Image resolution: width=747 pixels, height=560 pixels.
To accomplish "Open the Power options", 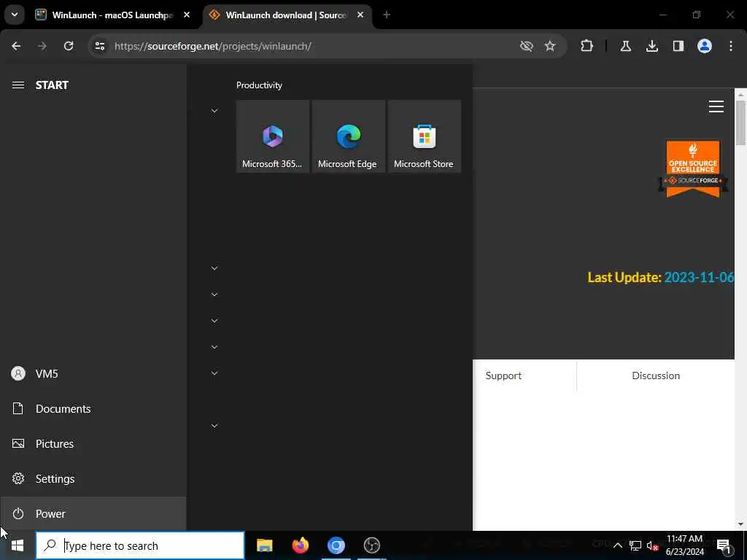I will click(x=93, y=514).
